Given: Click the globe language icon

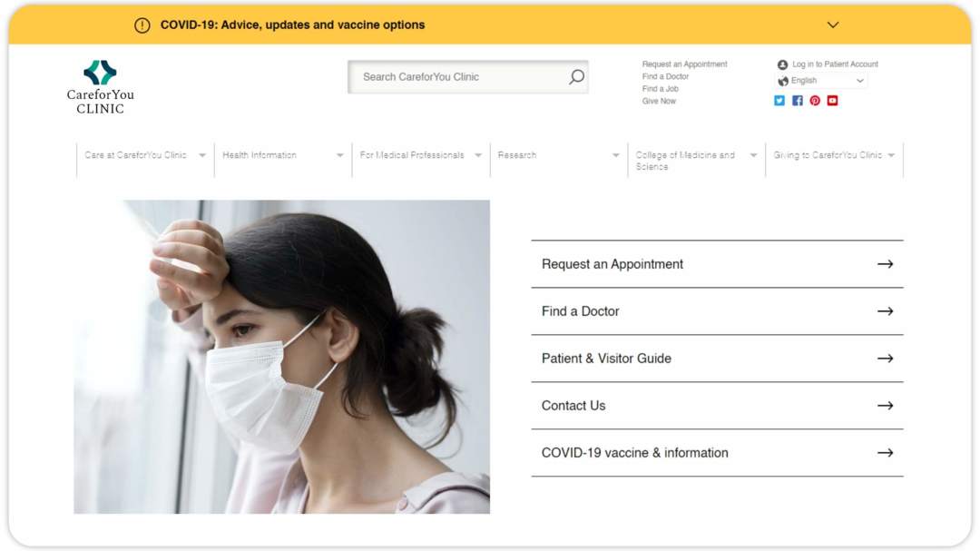Looking at the screenshot, I should [783, 81].
